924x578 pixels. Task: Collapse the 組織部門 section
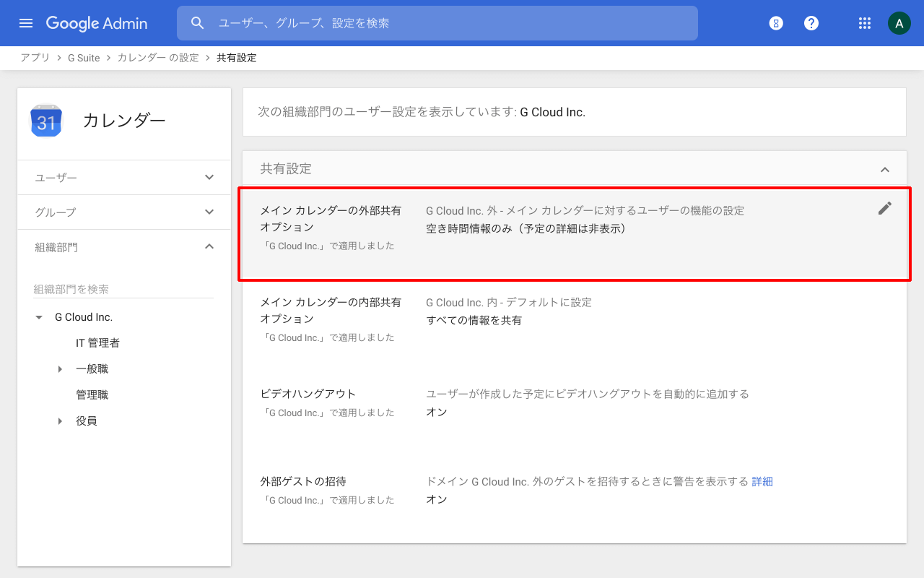(x=124, y=246)
